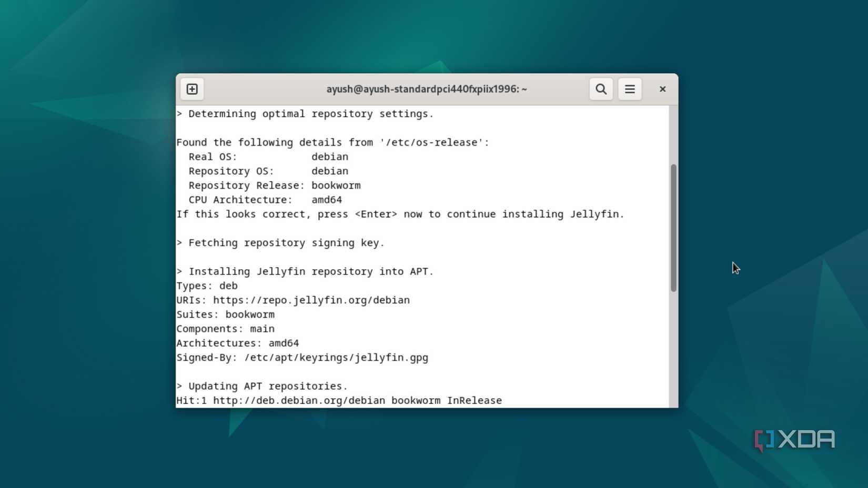Select the 'Hit:1' InRelease output line

point(339,400)
